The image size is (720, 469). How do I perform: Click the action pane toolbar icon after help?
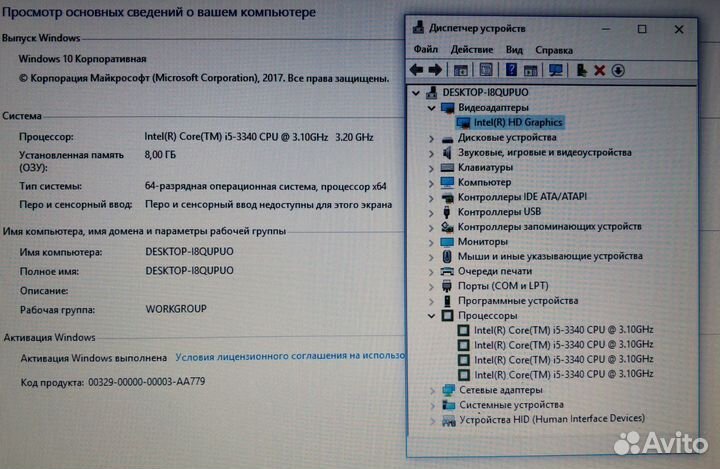click(531, 70)
